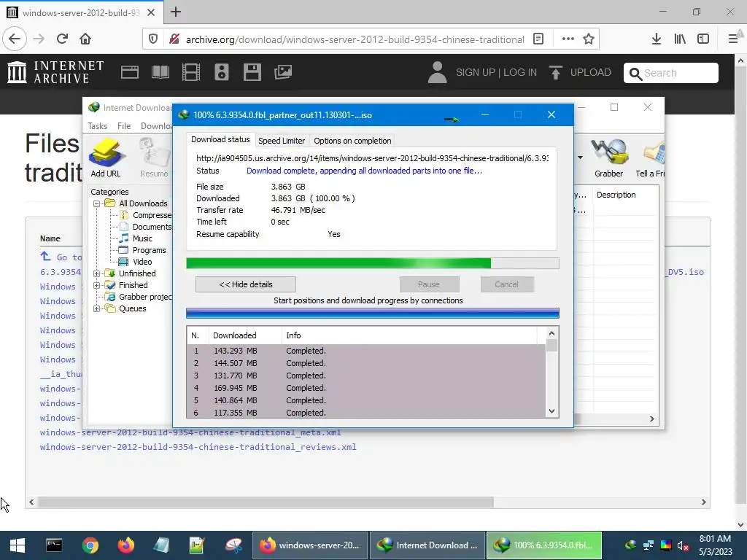Click the blue connections progress bar
This screenshot has width=747, height=560.
[x=373, y=313]
